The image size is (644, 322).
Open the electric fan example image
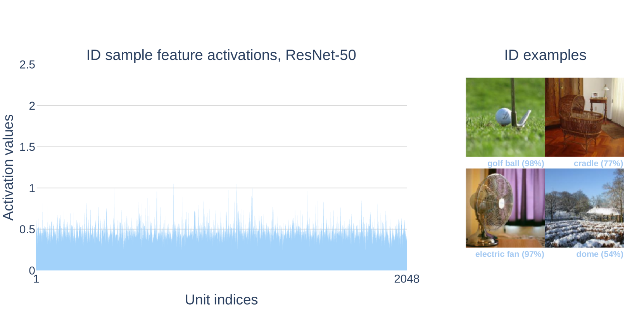tap(505, 208)
